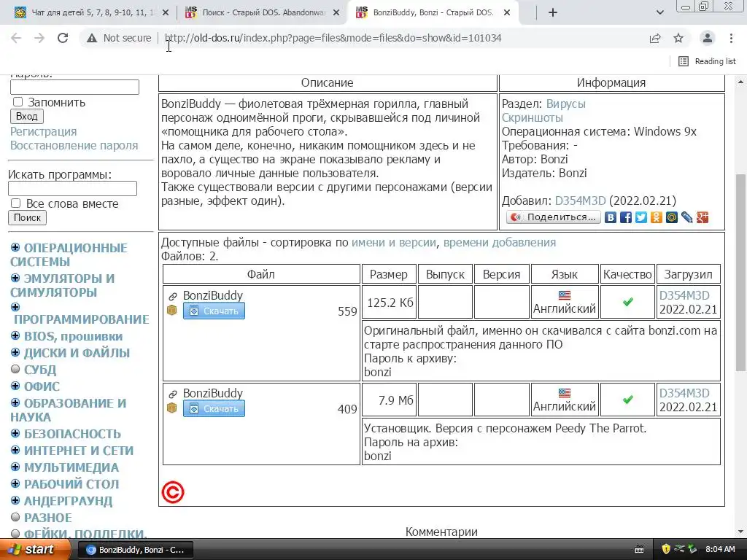747x560 pixels.
Task: Sort files by времени добавления
Action: click(499, 242)
